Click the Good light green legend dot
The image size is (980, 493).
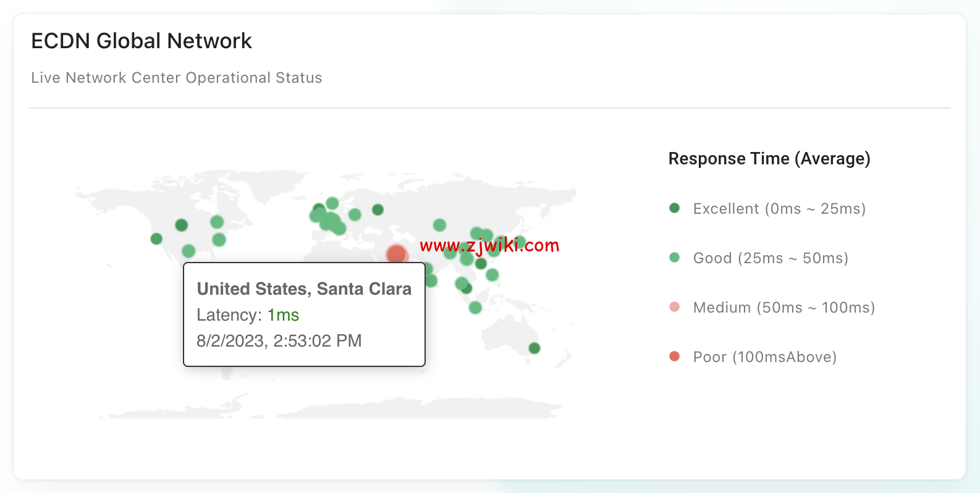pyautogui.click(x=674, y=258)
